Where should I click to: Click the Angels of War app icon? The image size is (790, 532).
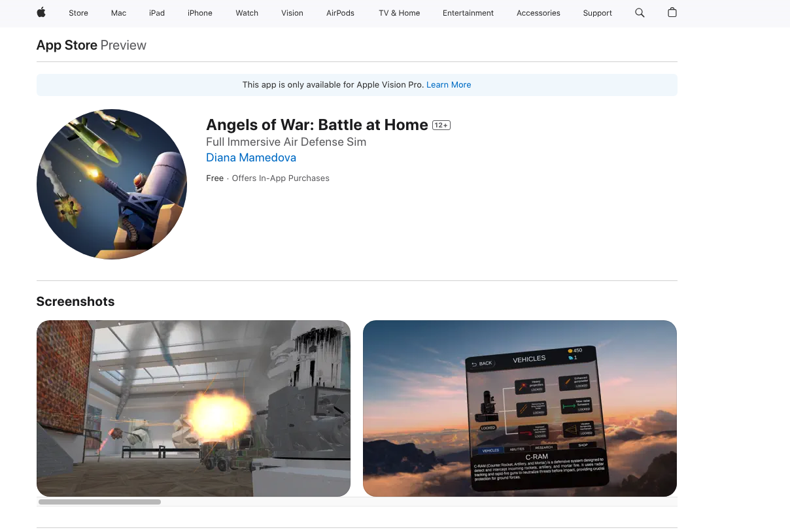point(112,184)
